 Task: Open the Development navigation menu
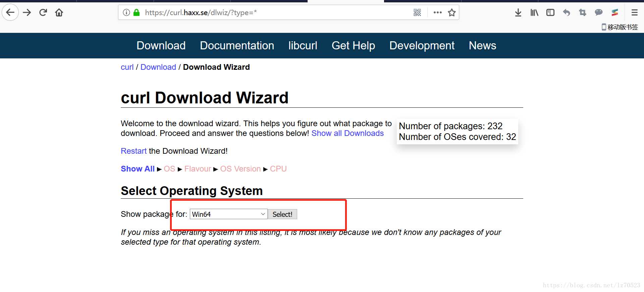point(422,46)
